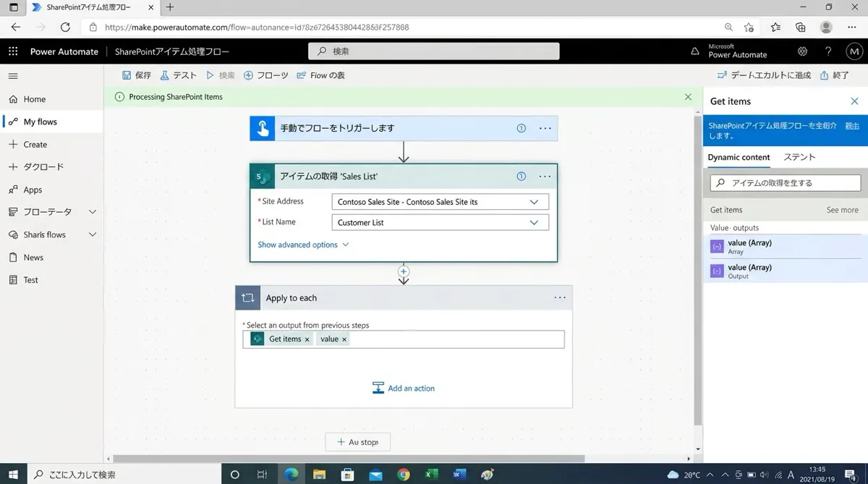The image size is (868, 484).
Task: Click the horizontal canvas scrollbar
Action: tap(349, 459)
